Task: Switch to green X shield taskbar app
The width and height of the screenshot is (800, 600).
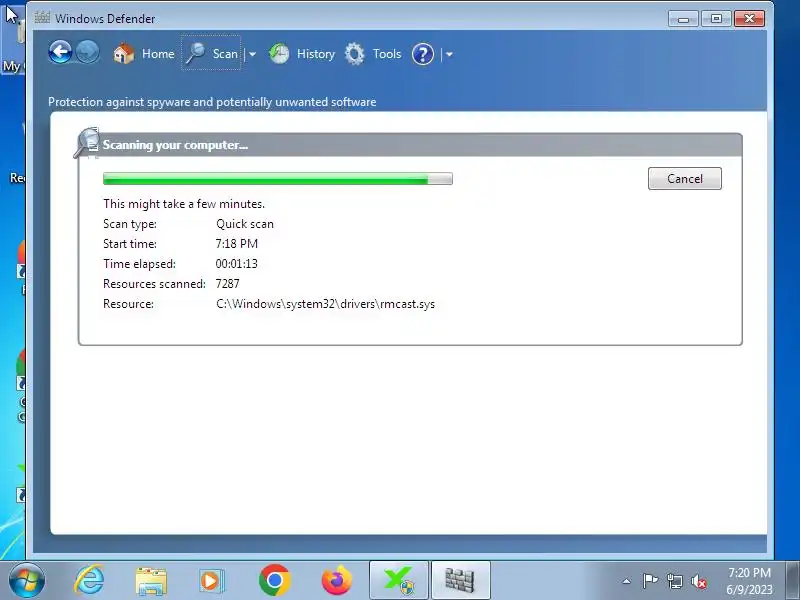Action: click(x=399, y=580)
